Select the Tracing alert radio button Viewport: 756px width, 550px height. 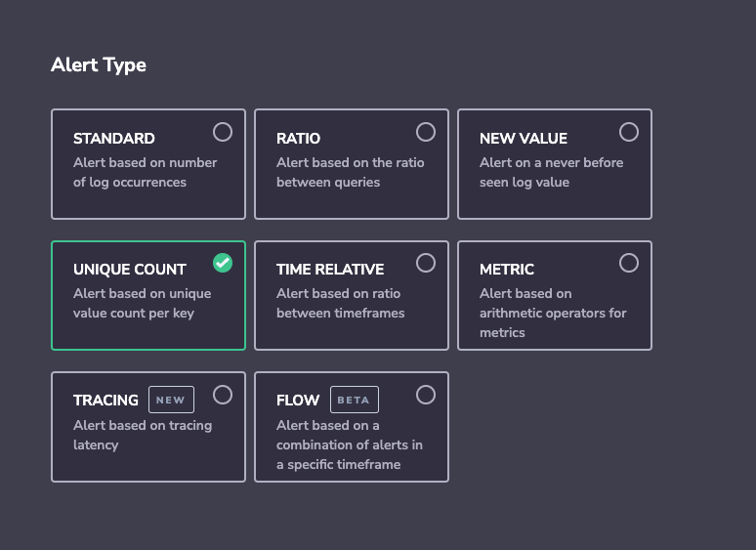[223, 395]
